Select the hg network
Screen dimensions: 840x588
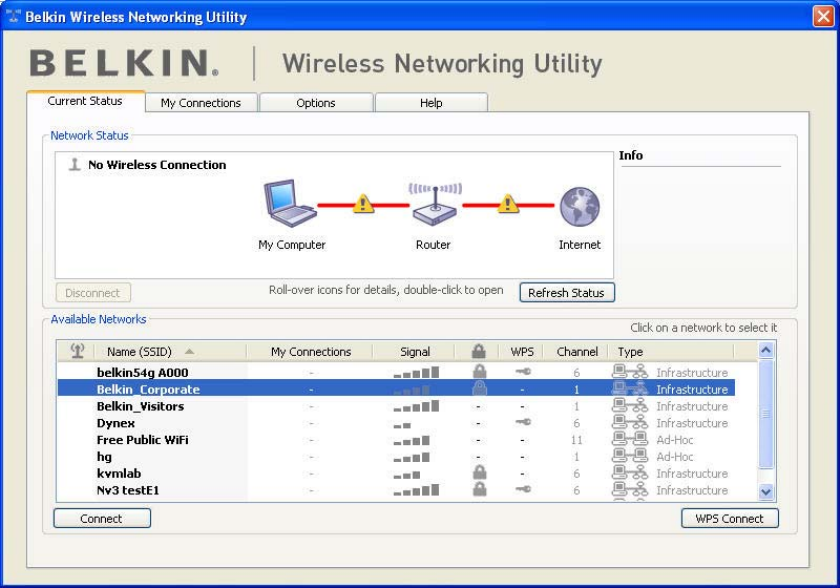(396, 456)
